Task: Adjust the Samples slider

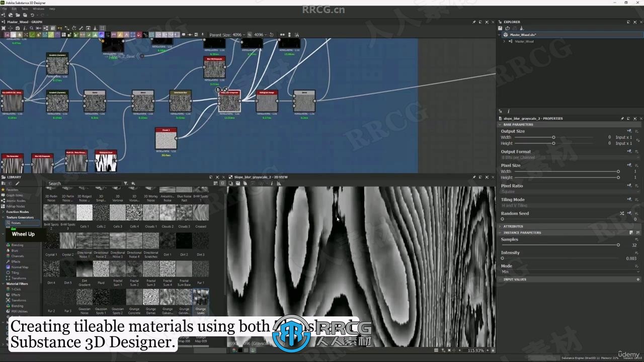Action: coord(560,245)
